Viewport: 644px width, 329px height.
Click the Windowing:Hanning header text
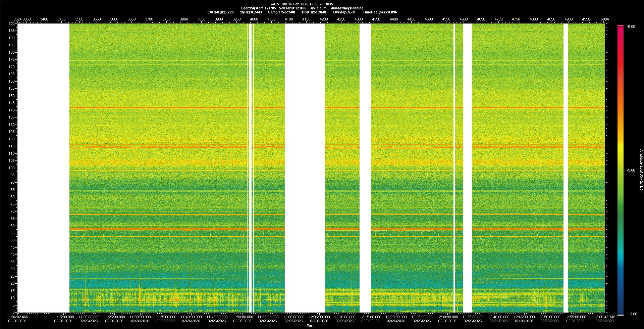coord(347,8)
